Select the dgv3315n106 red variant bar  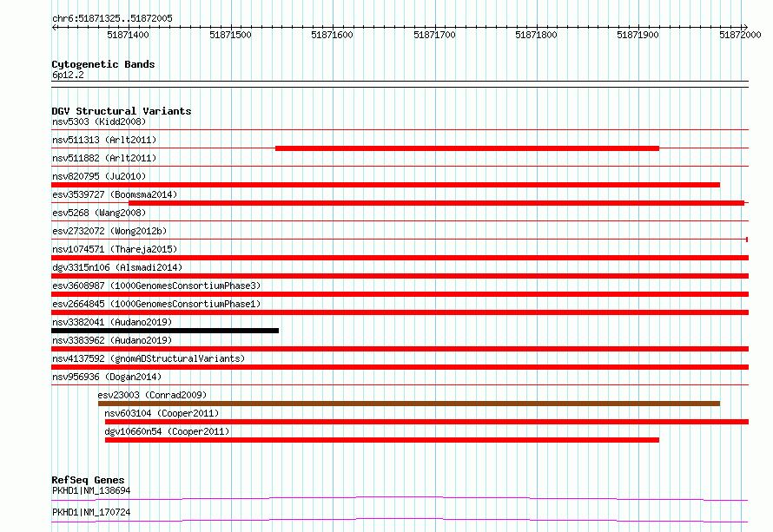[400, 276]
